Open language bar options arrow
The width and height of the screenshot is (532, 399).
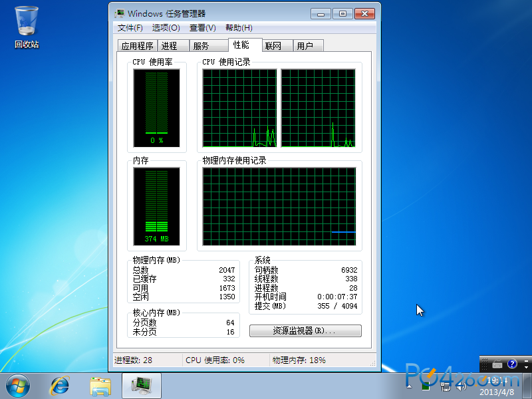pyautogui.click(x=526, y=368)
